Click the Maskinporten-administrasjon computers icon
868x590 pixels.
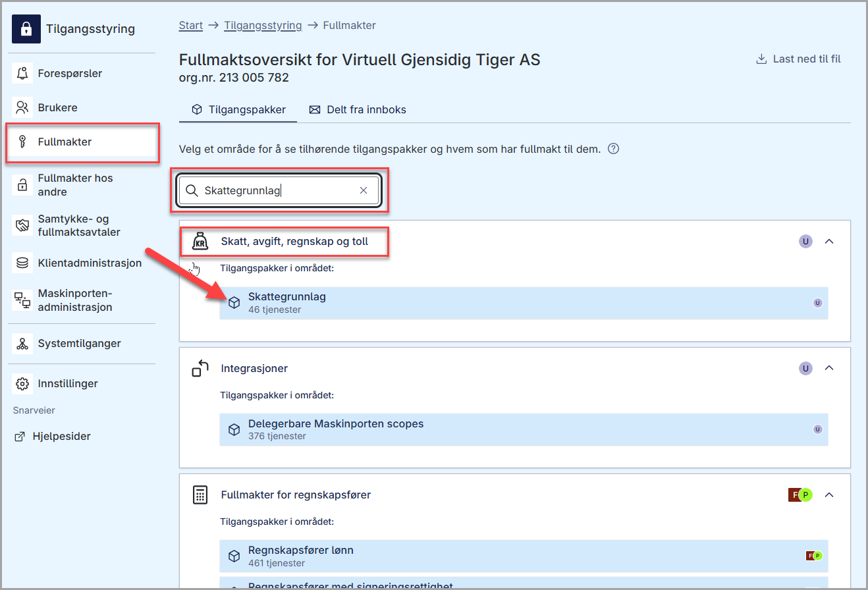[22, 300]
